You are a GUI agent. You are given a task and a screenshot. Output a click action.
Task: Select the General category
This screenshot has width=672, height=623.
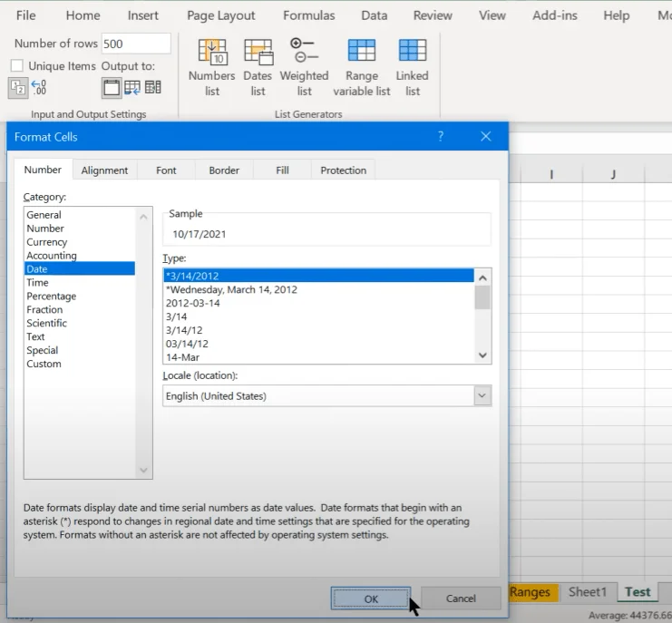point(80,215)
